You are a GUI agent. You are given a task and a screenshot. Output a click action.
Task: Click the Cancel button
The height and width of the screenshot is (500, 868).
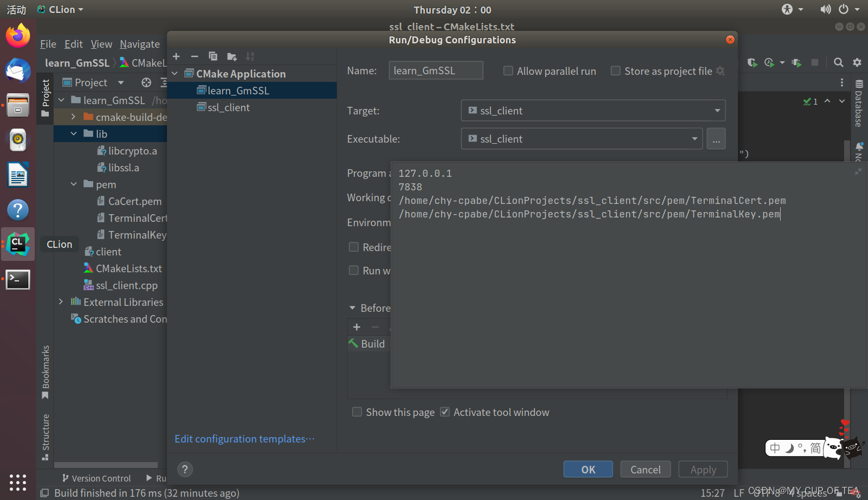645,469
